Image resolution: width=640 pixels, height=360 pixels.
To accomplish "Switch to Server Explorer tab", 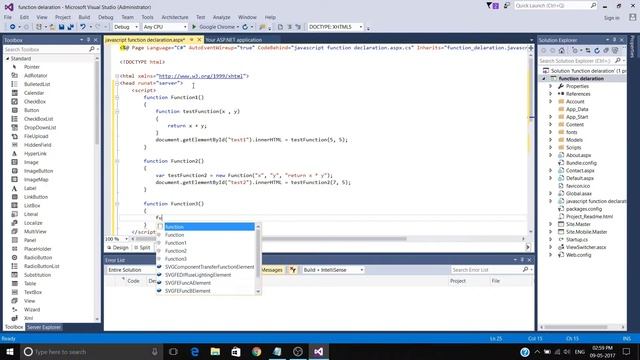I will click(x=44, y=327).
